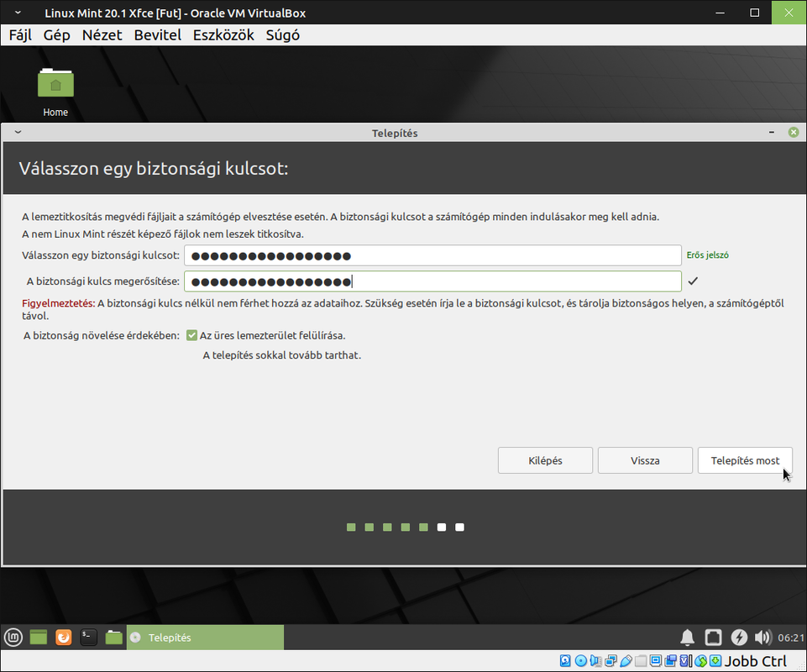Open the Fájl menu

point(20,35)
